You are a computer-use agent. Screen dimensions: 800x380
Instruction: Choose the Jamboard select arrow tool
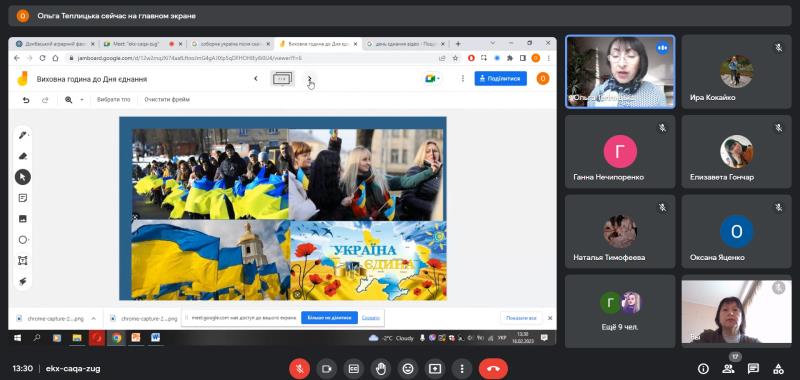pyautogui.click(x=23, y=177)
